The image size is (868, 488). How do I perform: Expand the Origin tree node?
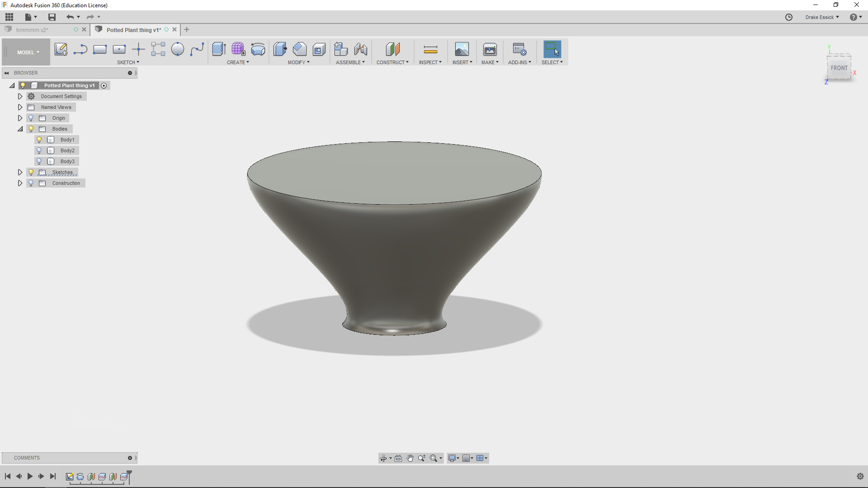click(20, 118)
